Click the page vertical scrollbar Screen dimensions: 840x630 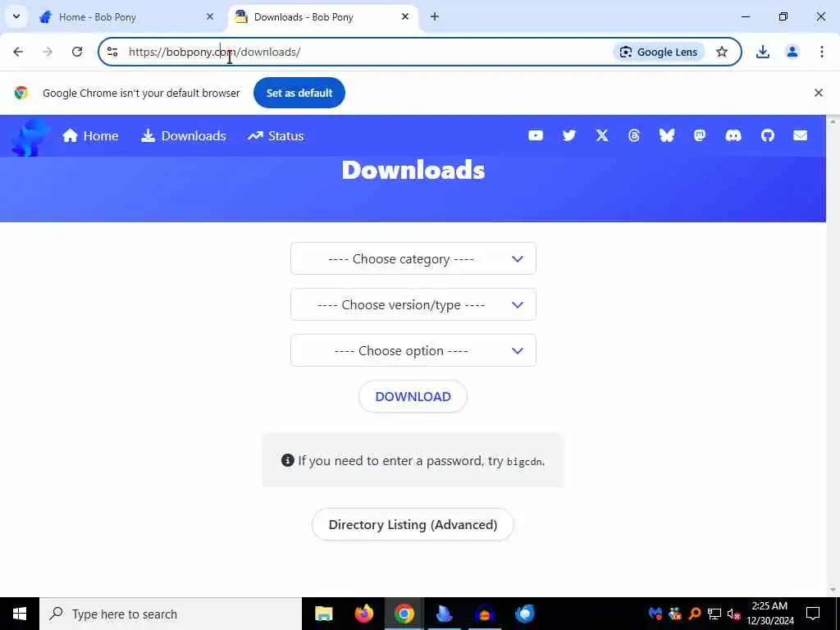click(833, 356)
